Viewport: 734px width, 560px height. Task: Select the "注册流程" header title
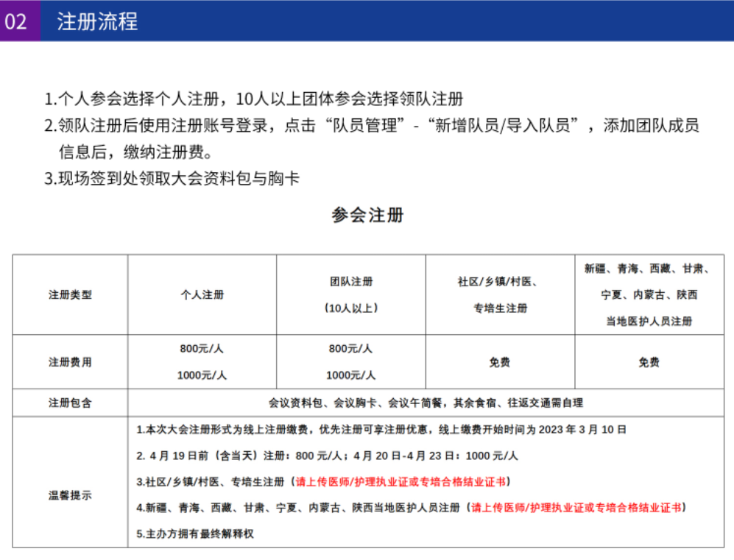click(97, 21)
